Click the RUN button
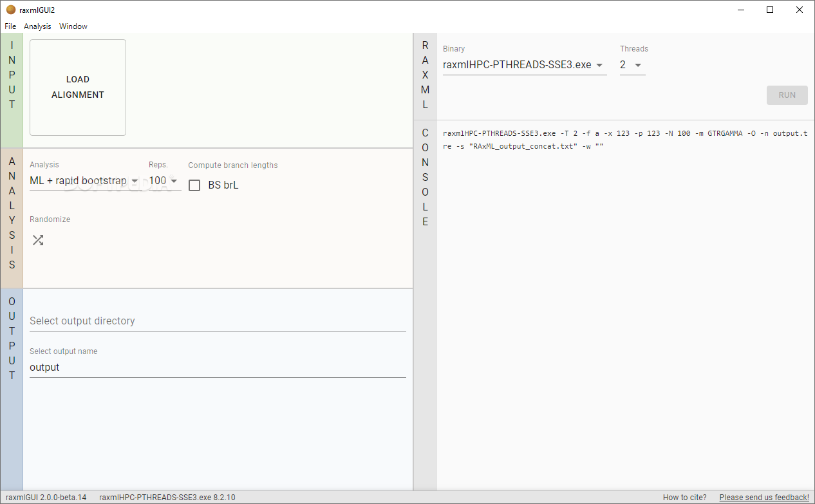 pyautogui.click(x=787, y=95)
